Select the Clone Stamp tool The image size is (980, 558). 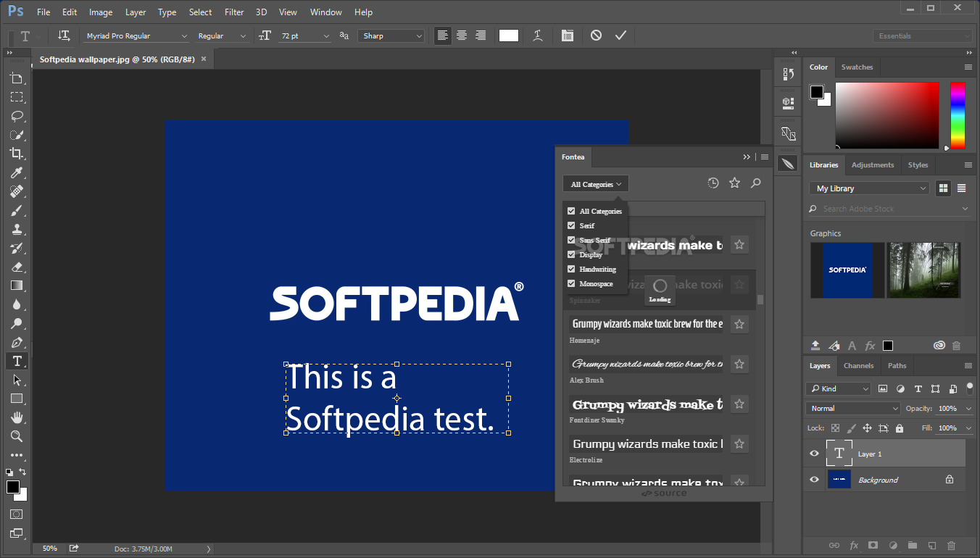[x=17, y=229]
